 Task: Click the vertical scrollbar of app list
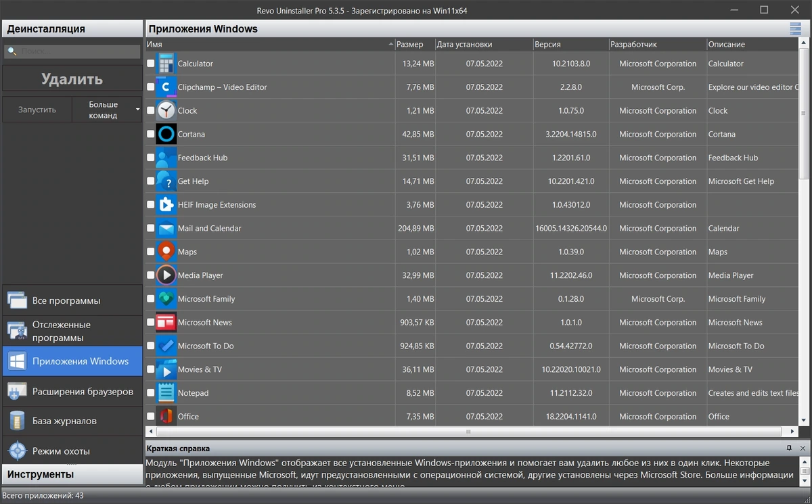(x=804, y=114)
